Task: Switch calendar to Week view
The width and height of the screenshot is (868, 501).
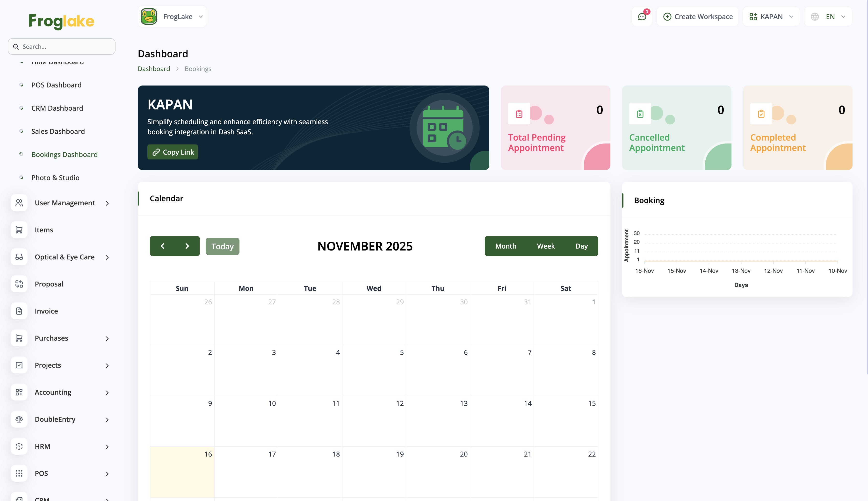Action: tap(545, 246)
